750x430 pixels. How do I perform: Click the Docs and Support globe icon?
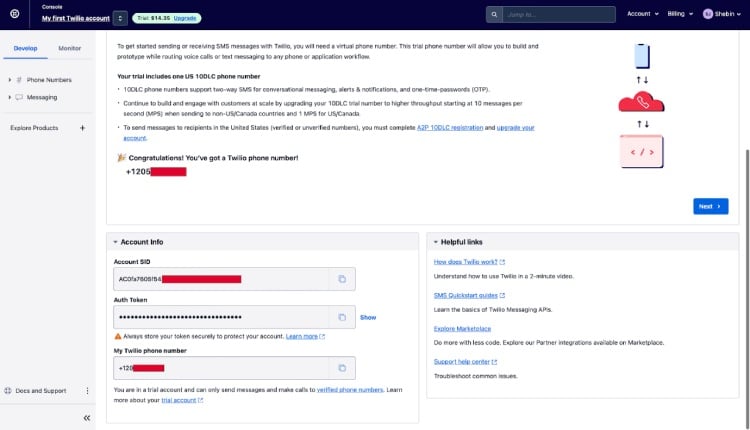tap(8, 391)
